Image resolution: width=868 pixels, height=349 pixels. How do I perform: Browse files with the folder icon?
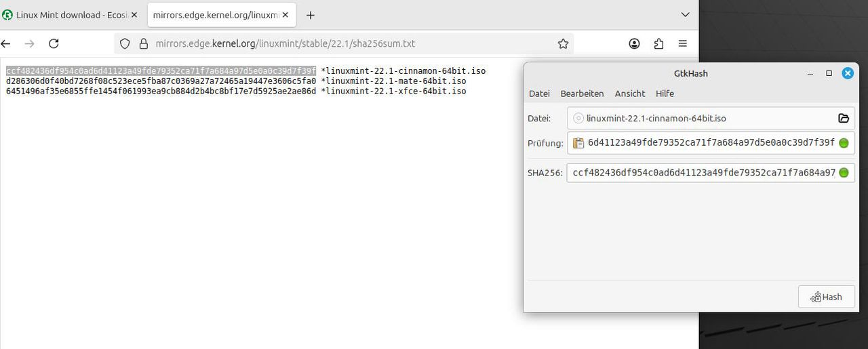click(x=844, y=118)
